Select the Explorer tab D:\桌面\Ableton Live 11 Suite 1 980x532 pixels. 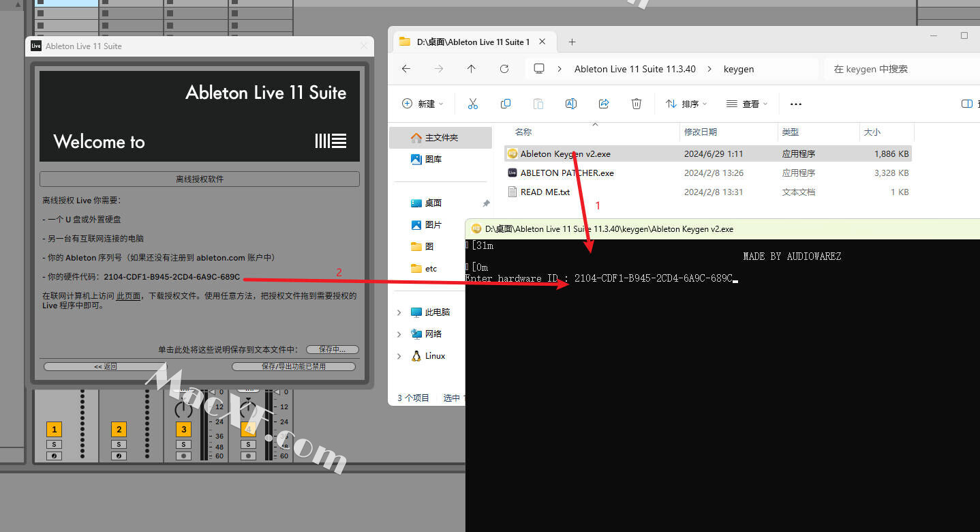pyautogui.click(x=474, y=42)
